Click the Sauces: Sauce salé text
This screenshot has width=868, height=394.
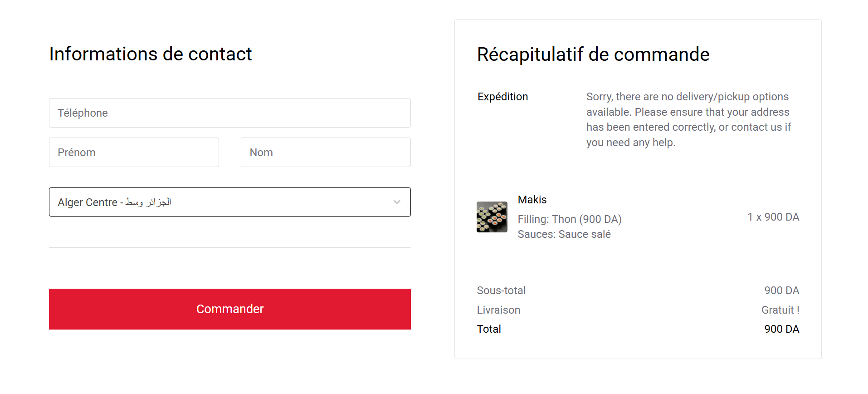point(564,234)
